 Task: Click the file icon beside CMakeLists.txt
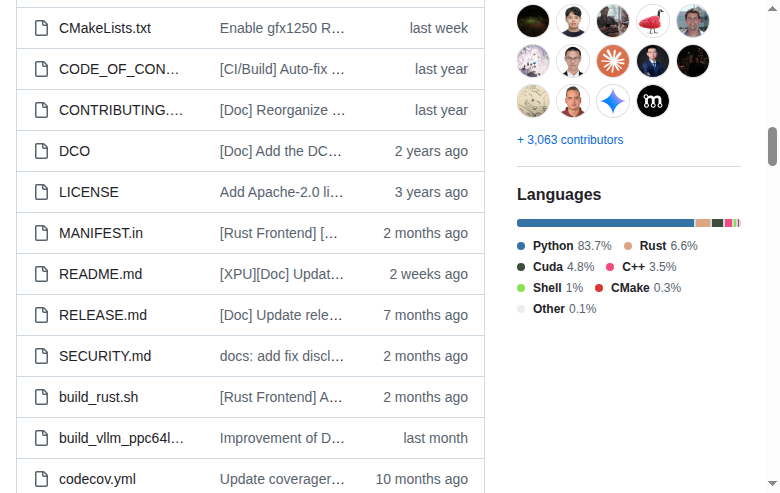tap(41, 28)
